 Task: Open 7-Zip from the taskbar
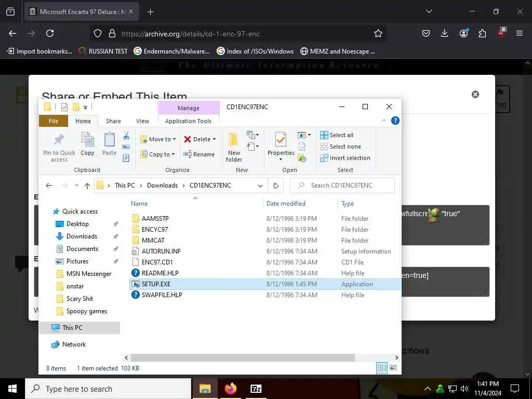click(x=256, y=389)
